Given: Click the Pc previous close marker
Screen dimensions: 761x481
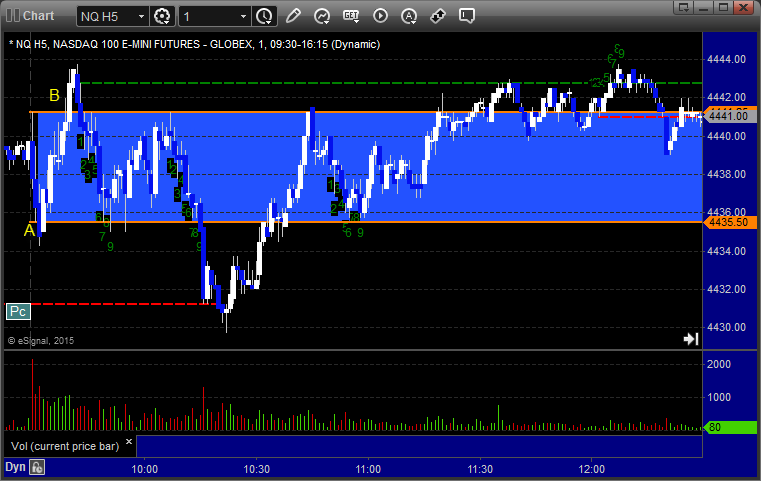Looking at the screenshot, I should tap(18, 311).
